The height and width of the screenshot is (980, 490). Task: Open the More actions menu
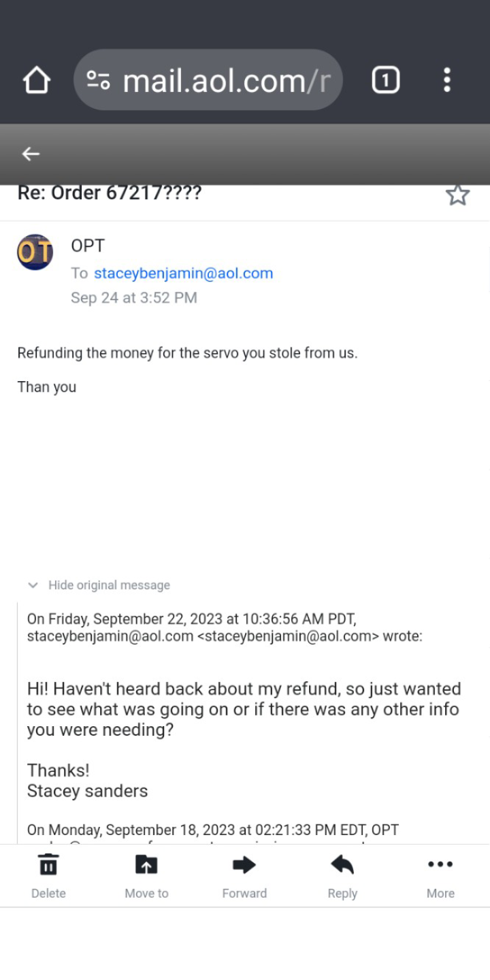(440, 877)
